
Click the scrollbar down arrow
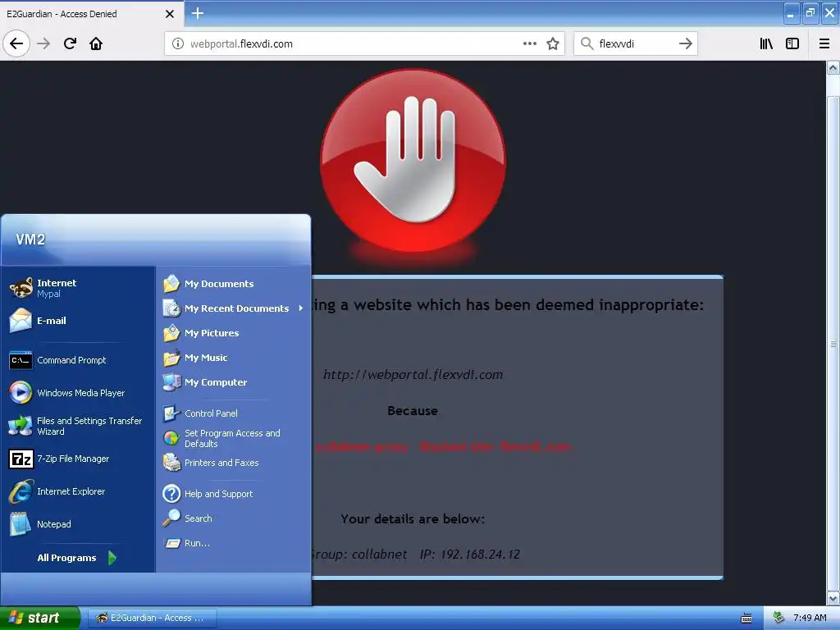click(x=833, y=598)
